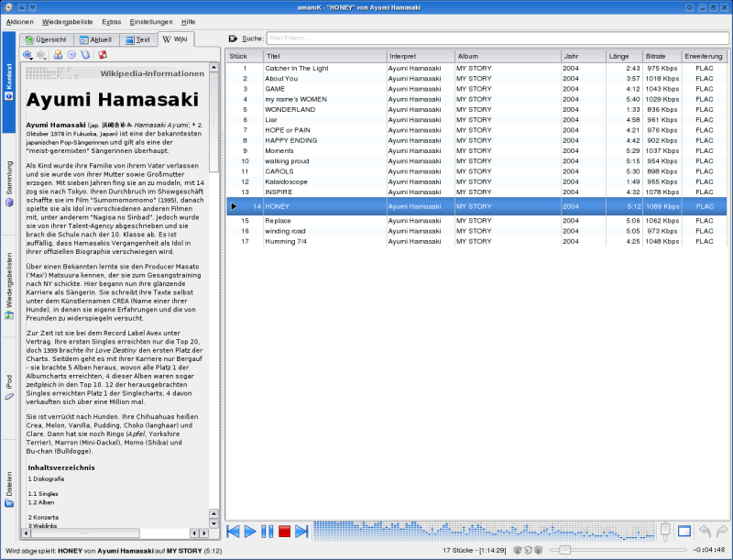733x560 pixels.
Task: Switch to the Aktuell tab
Action: pyautogui.click(x=96, y=39)
